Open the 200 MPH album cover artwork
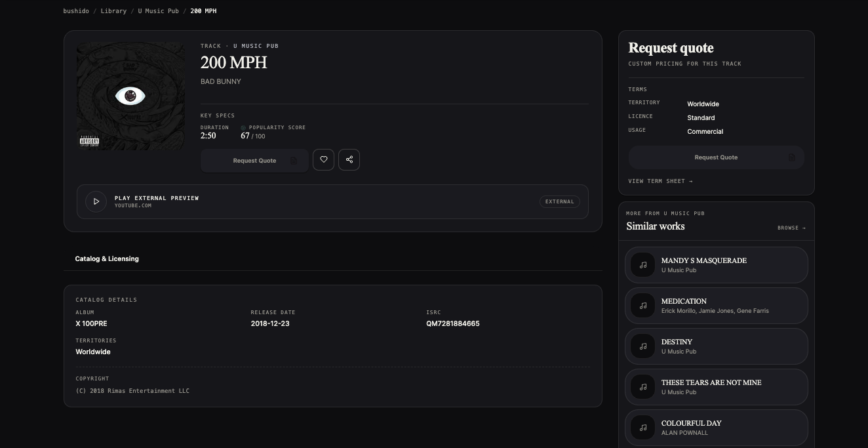Screen dimensions: 868x448 click(x=130, y=96)
